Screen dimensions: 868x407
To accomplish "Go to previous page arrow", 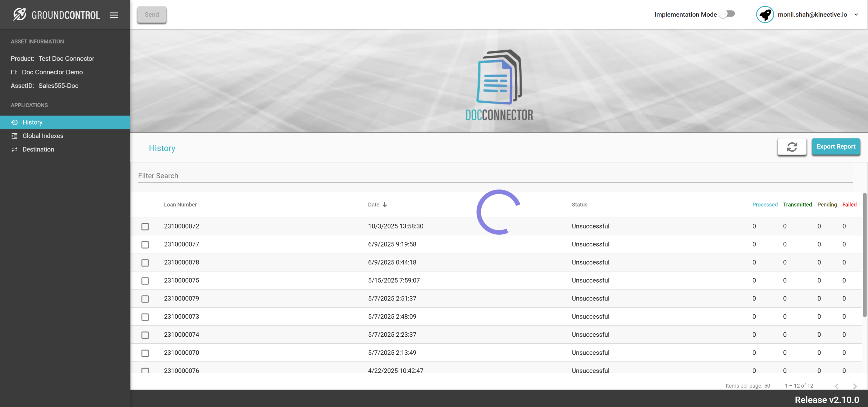I will tap(837, 386).
